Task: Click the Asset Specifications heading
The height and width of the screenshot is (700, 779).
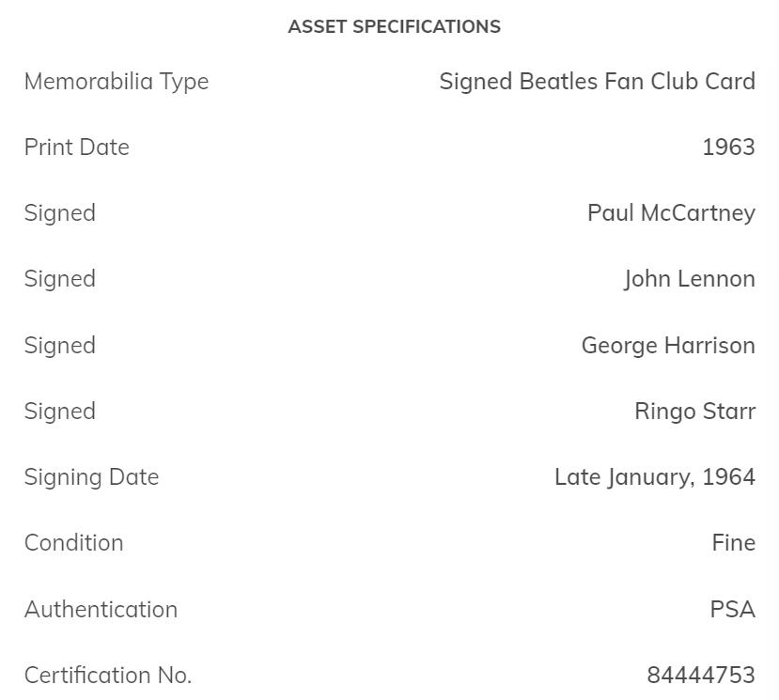Action: [x=394, y=26]
